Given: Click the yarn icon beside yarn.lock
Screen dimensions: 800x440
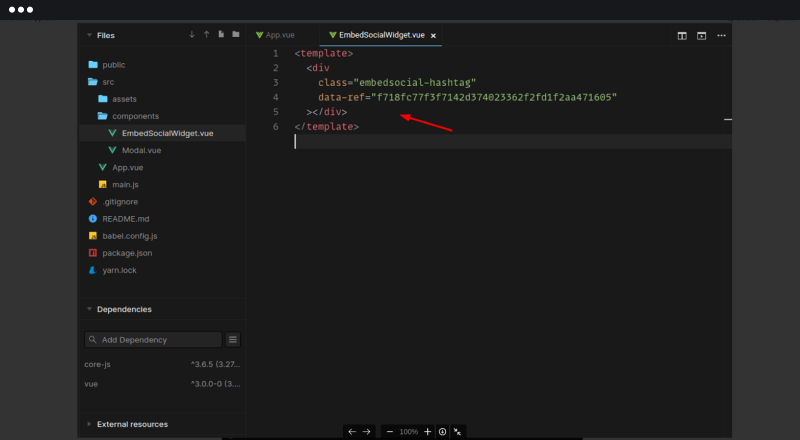Looking at the screenshot, I should tap(93, 270).
